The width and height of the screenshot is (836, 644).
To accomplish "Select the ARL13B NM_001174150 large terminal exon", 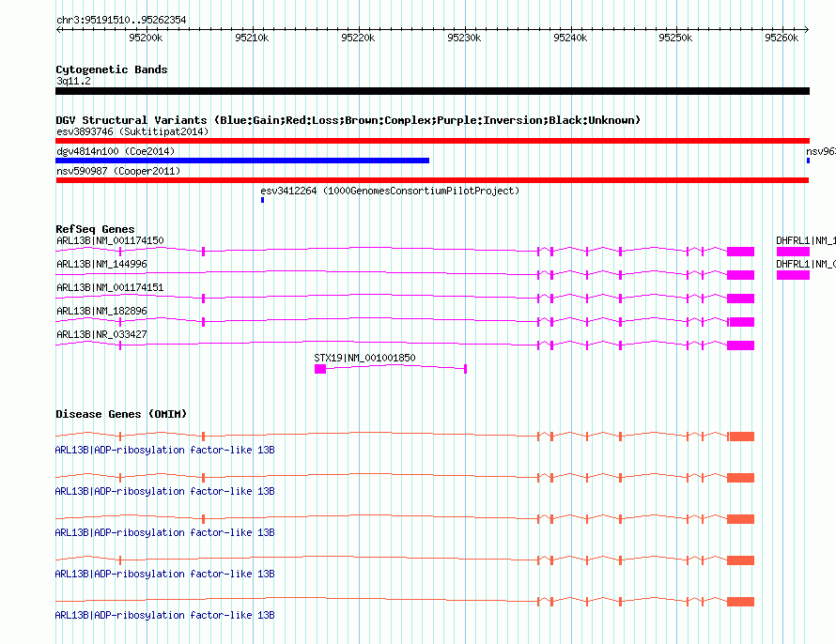I will pyautogui.click(x=740, y=252).
